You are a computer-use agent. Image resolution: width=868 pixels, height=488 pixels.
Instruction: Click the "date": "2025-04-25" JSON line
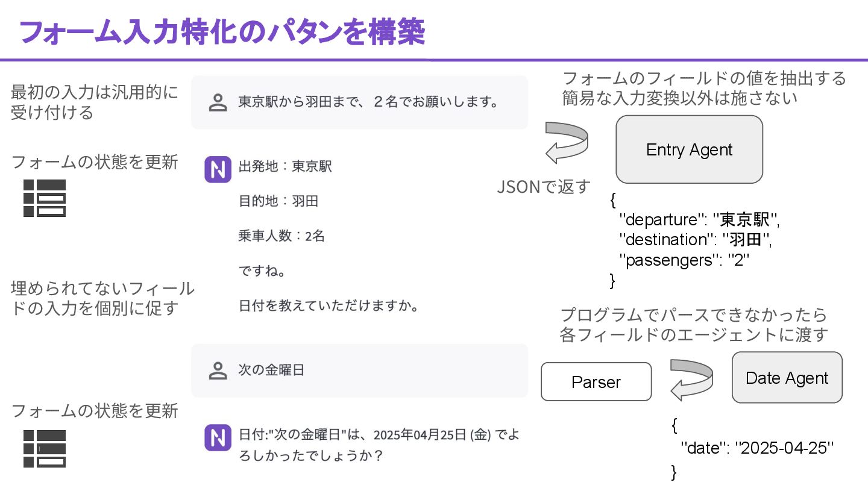pos(756,448)
